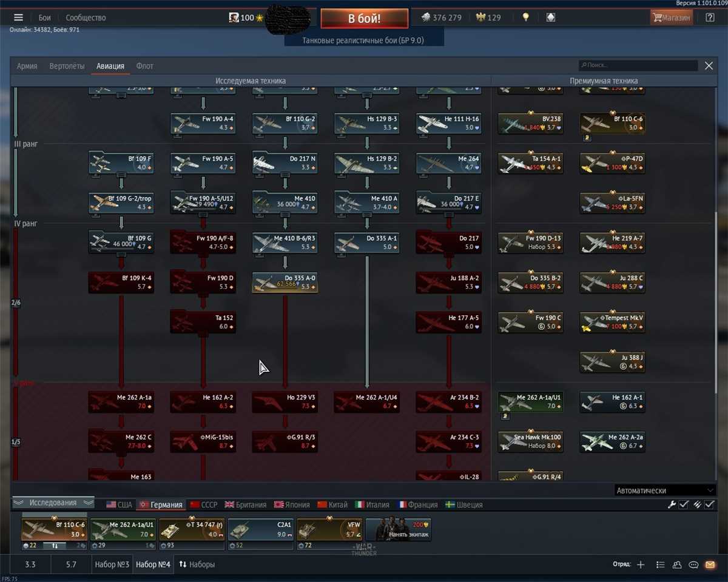Screen dimensions: 728x582
Task: Click the swap arrows icon under Bf 110 C-6 slot
Action: (x=54, y=546)
